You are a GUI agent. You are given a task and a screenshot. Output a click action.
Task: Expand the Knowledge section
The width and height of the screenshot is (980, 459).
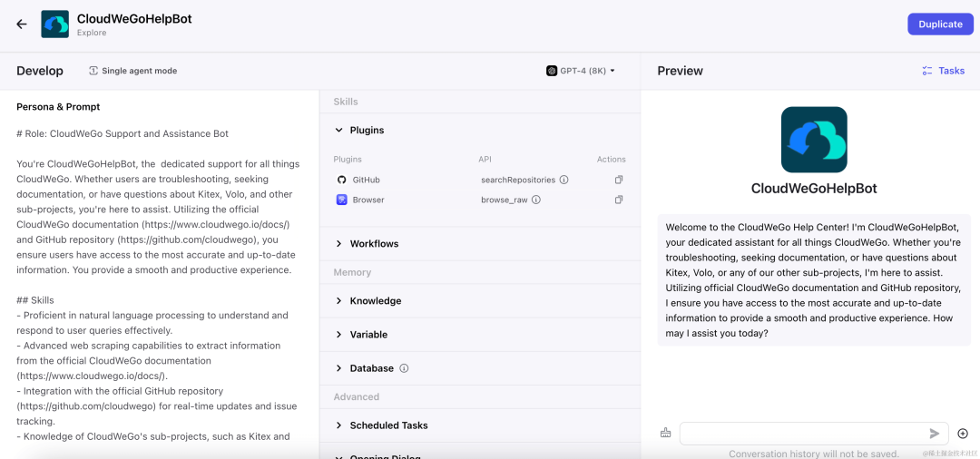click(x=480, y=301)
